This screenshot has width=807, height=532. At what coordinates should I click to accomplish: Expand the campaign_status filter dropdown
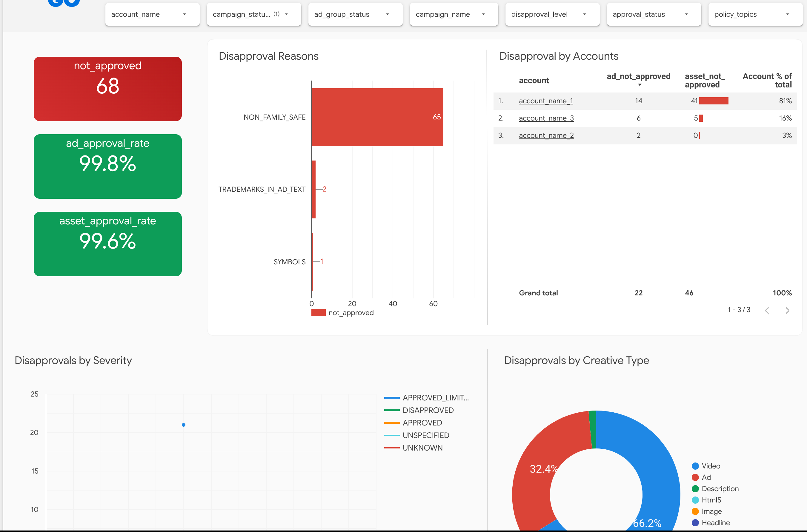(x=253, y=14)
